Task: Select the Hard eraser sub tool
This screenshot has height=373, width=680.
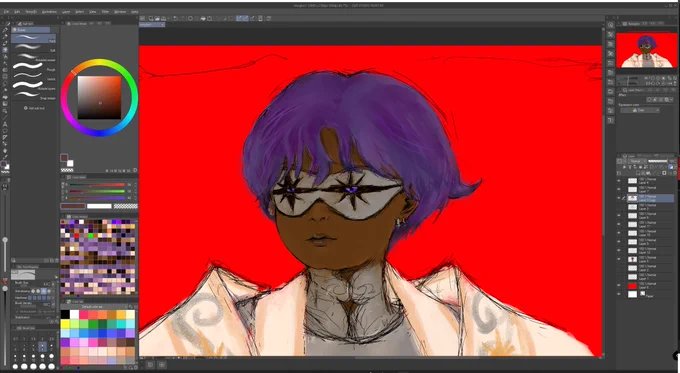Action: pos(33,38)
